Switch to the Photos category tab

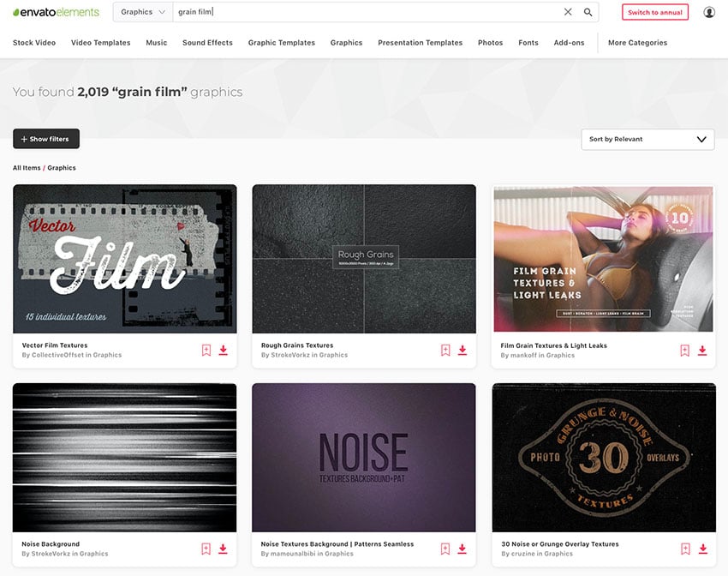(490, 42)
